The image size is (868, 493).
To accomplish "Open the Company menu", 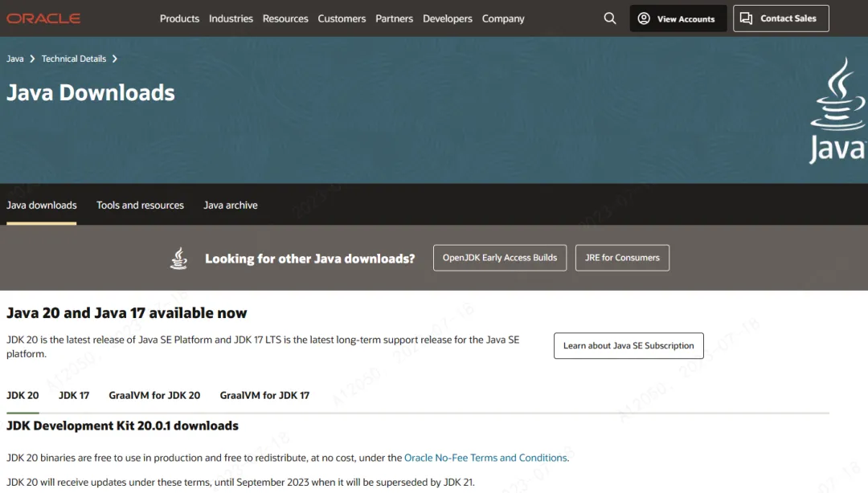I will [503, 18].
